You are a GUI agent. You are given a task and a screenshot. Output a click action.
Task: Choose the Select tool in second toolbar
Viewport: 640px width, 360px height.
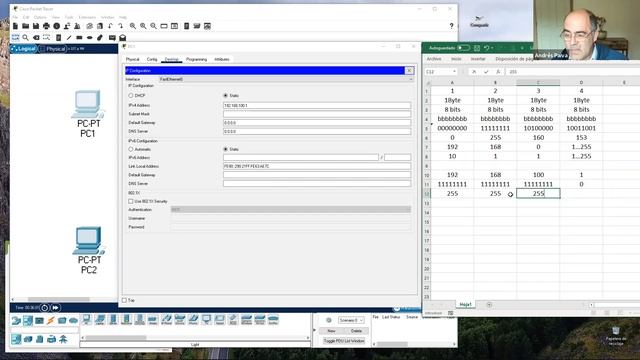coord(15,38)
